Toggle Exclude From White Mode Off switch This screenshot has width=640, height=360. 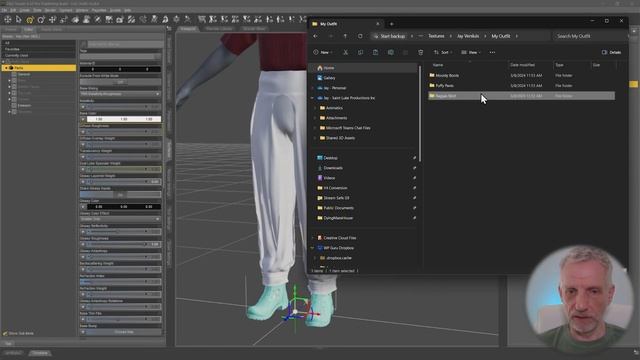coord(120,82)
